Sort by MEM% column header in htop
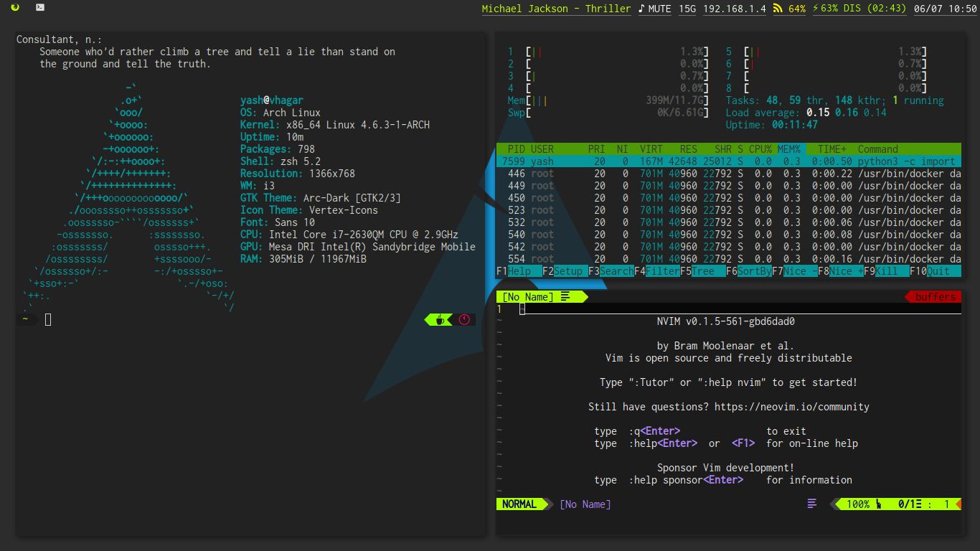Screen dimensions: 980x551 [x=789, y=149]
